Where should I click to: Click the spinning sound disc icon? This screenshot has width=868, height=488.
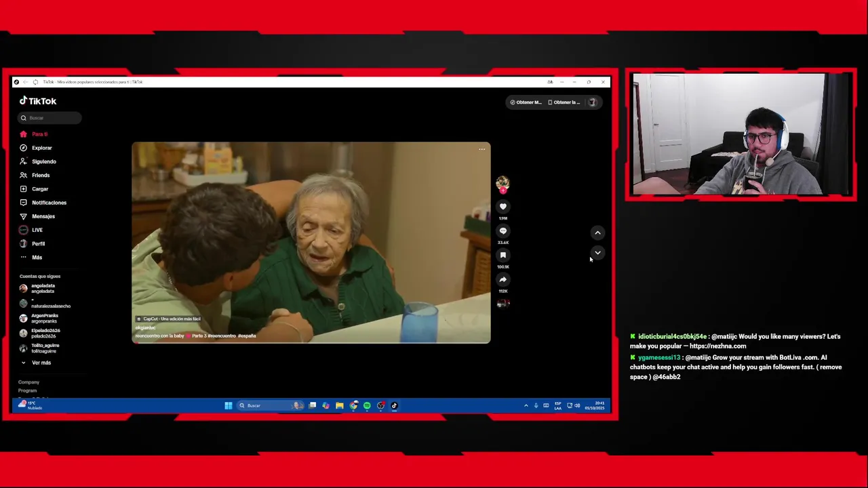[x=502, y=304]
